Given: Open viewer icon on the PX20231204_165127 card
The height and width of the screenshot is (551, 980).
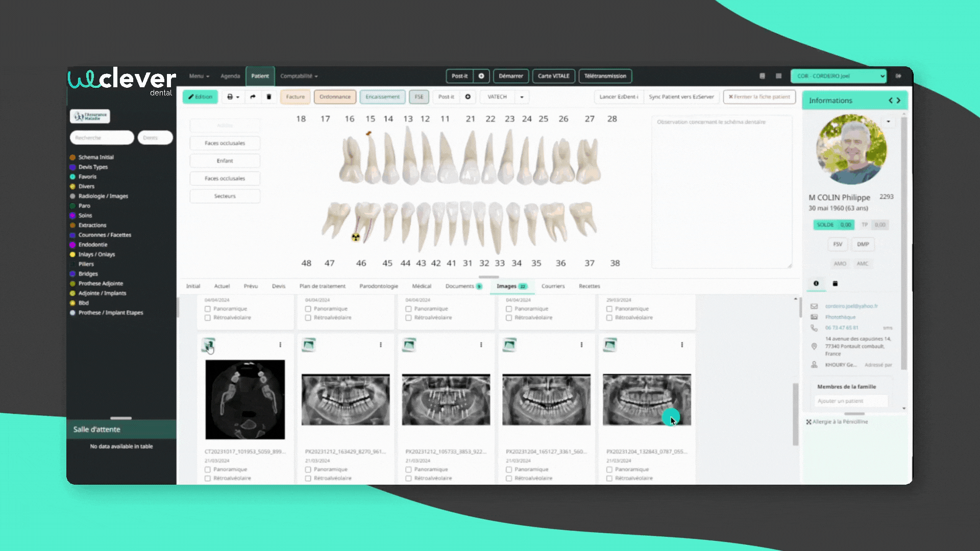Looking at the screenshot, I should tap(510, 345).
